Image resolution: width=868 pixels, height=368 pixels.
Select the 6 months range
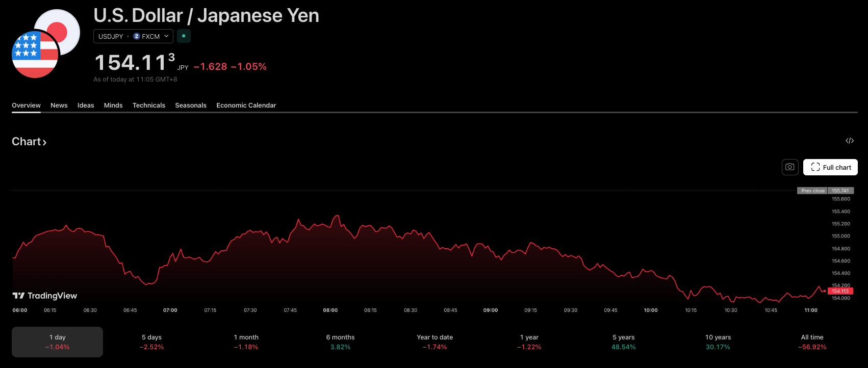point(340,342)
